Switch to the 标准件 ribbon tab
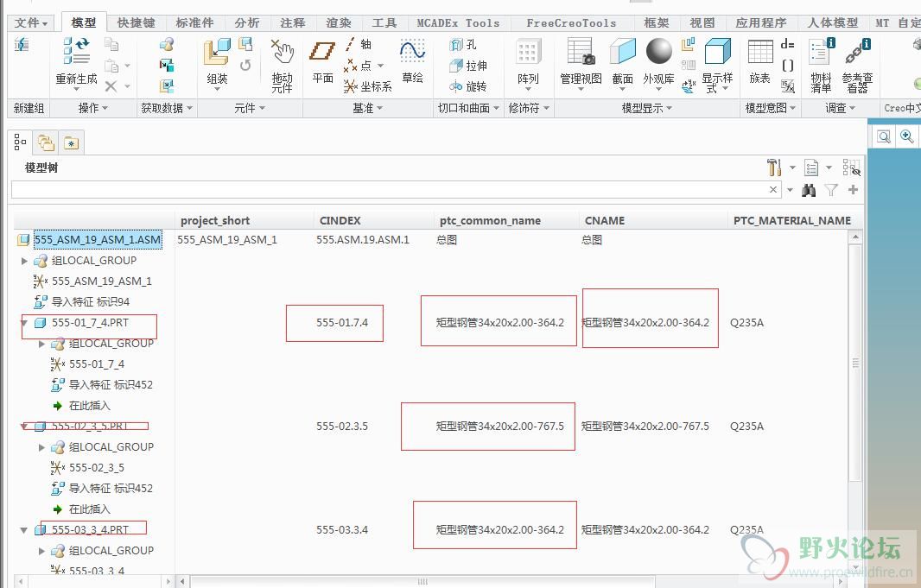Viewport: 921px width, 588px height. pos(195,23)
